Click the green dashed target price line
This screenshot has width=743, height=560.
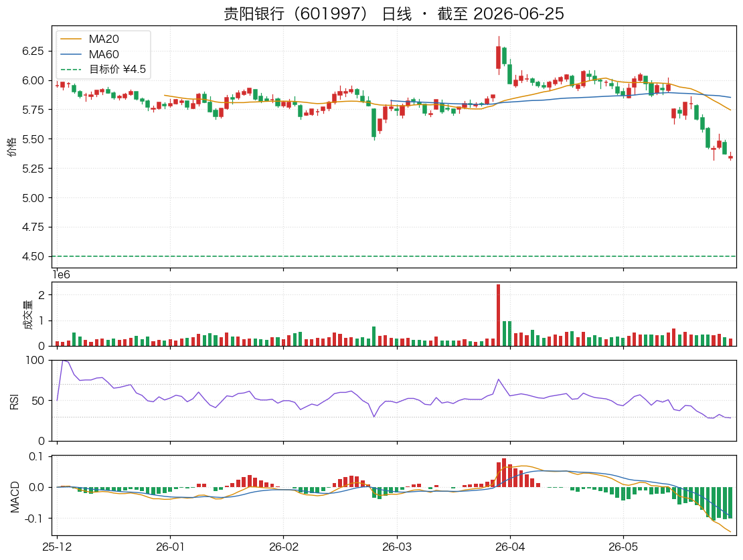(x=394, y=256)
